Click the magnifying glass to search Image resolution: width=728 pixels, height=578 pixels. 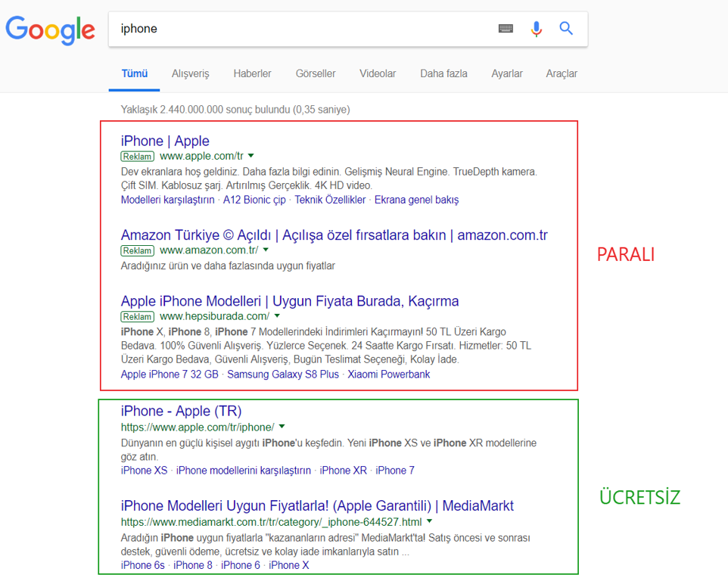tap(566, 28)
